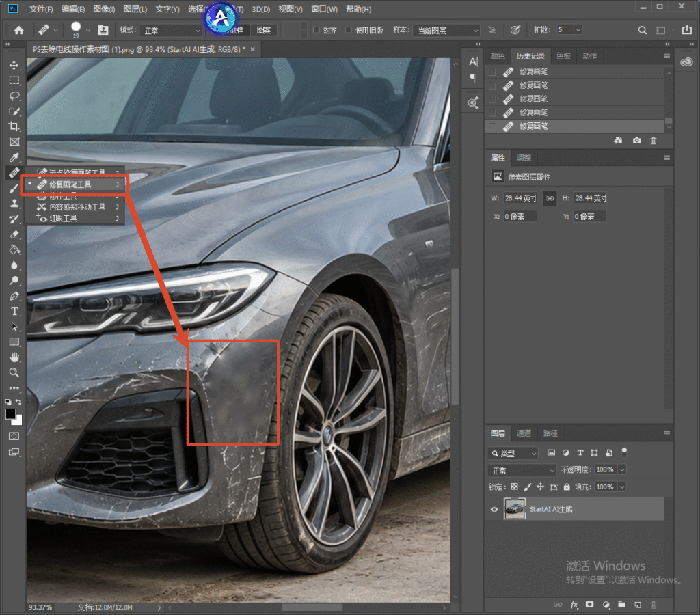This screenshot has width=700, height=615.
Task: Open the layer blend mode 正常 dropdown
Action: (522, 470)
